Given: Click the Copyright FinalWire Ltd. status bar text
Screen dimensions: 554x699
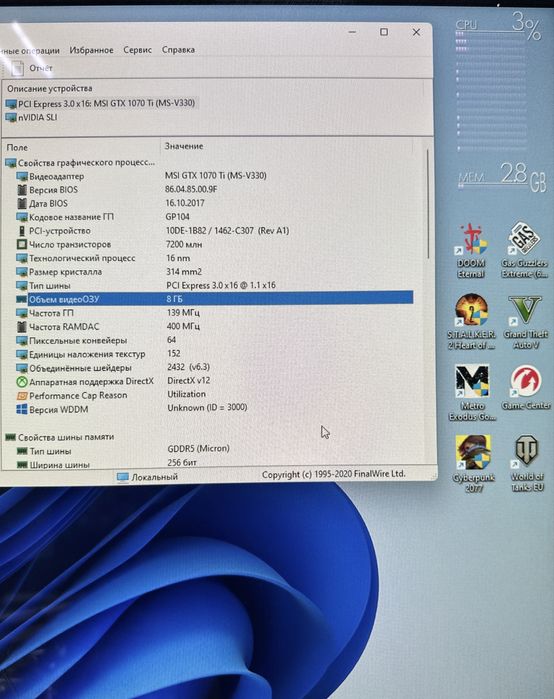Looking at the screenshot, I should [334, 474].
